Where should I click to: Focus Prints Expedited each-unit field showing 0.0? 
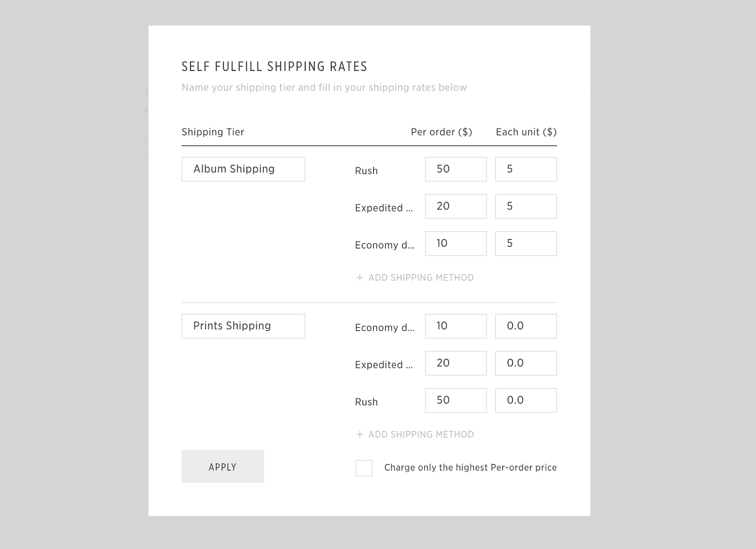(526, 363)
